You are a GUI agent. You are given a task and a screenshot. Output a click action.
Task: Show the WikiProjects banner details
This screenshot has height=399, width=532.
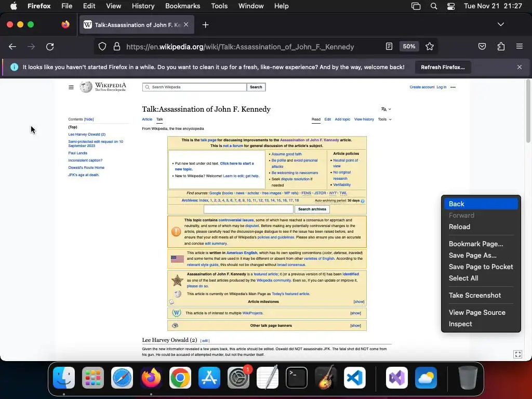tap(355, 313)
